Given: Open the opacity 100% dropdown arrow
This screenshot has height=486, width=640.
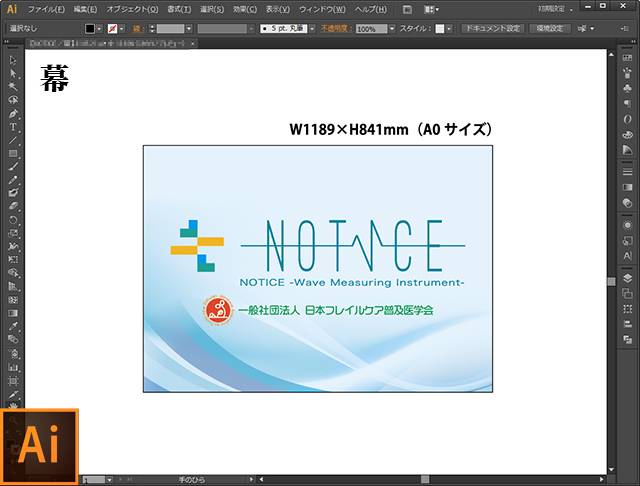Looking at the screenshot, I should click(x=392, y=29).
